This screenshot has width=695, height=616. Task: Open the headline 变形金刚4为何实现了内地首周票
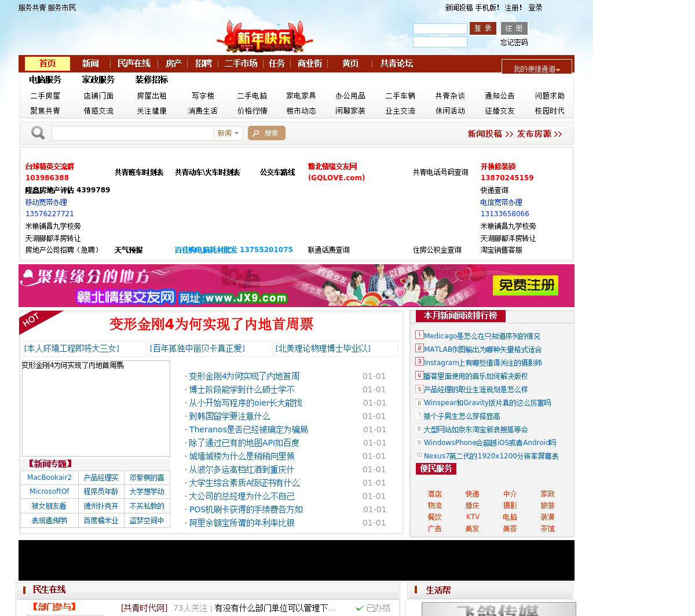211,324
